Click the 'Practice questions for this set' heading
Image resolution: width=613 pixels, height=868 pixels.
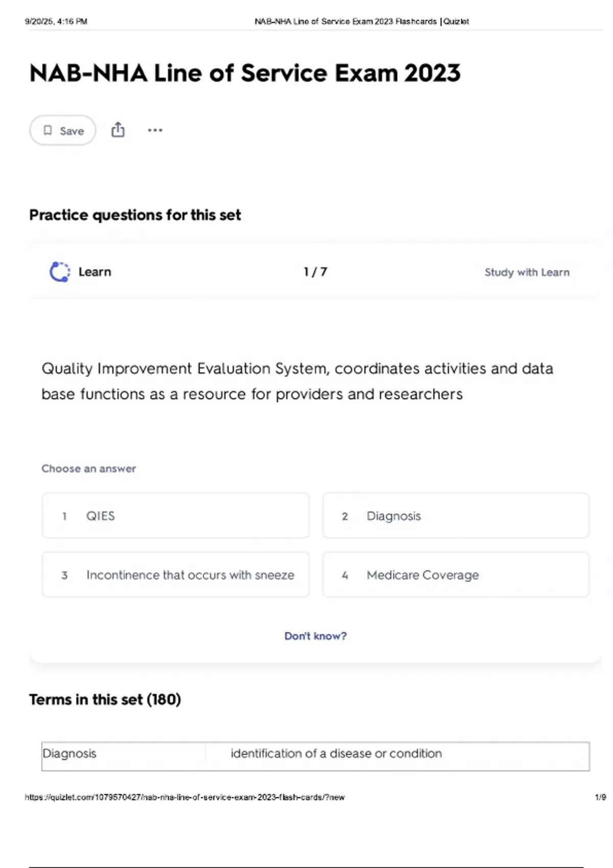[x=135, y=215]
